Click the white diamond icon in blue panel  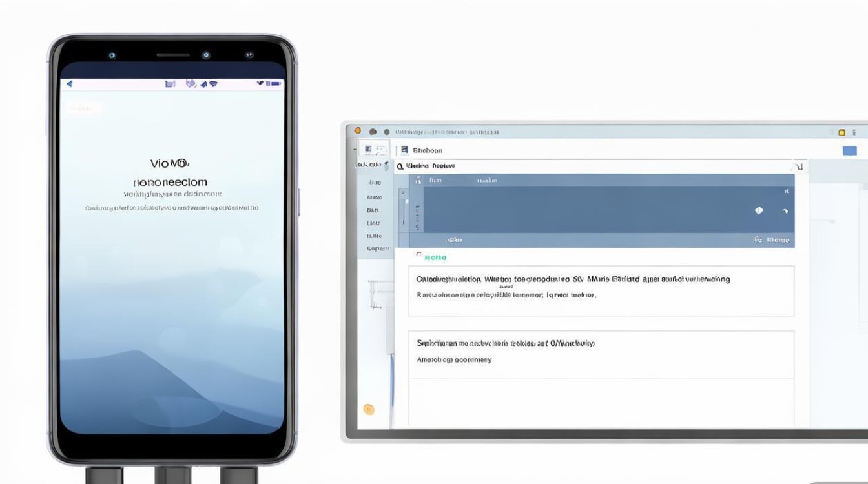tap(759, 210)
